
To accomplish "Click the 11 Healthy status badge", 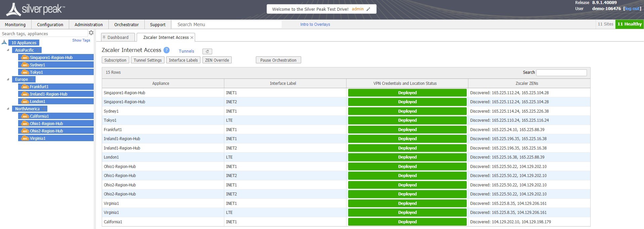I will [630, 24].
